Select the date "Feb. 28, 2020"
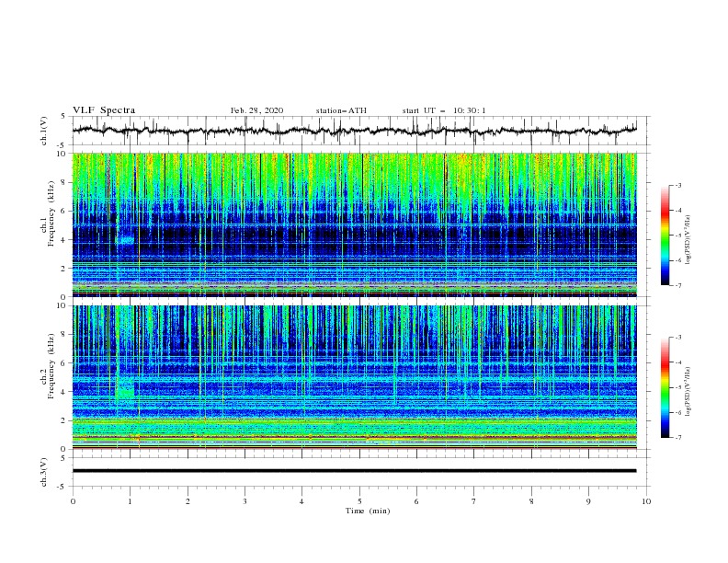The image size is (728, 563). (x=256, y=110)
